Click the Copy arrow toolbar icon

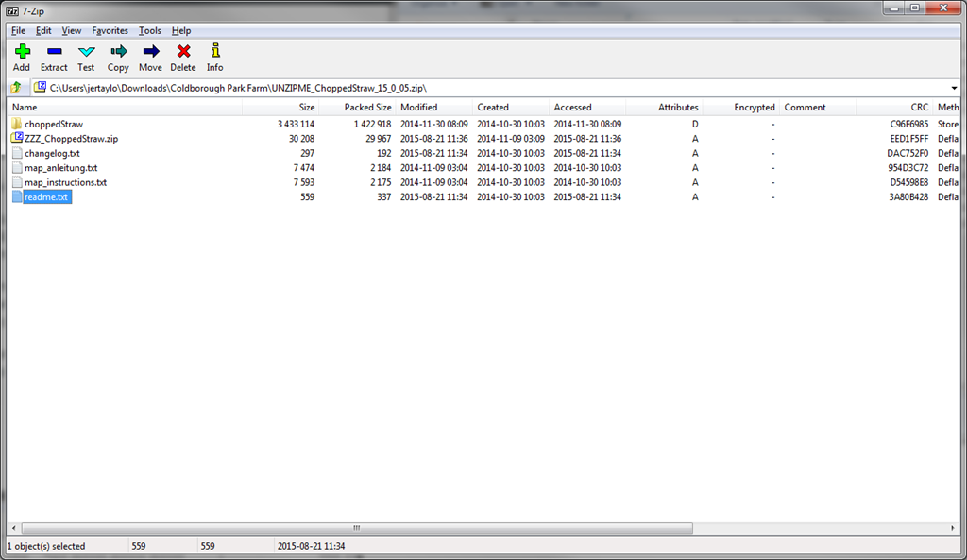(118, 51)
